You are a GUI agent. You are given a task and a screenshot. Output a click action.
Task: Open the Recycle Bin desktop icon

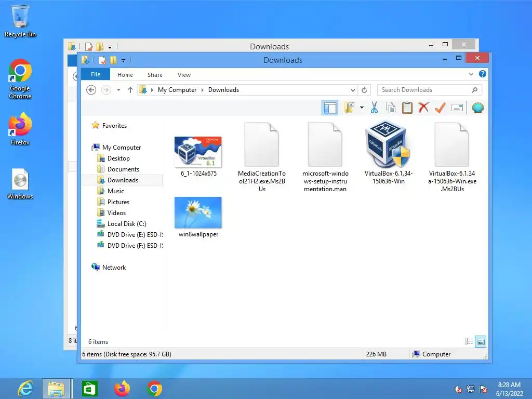[x=20, y=21]
